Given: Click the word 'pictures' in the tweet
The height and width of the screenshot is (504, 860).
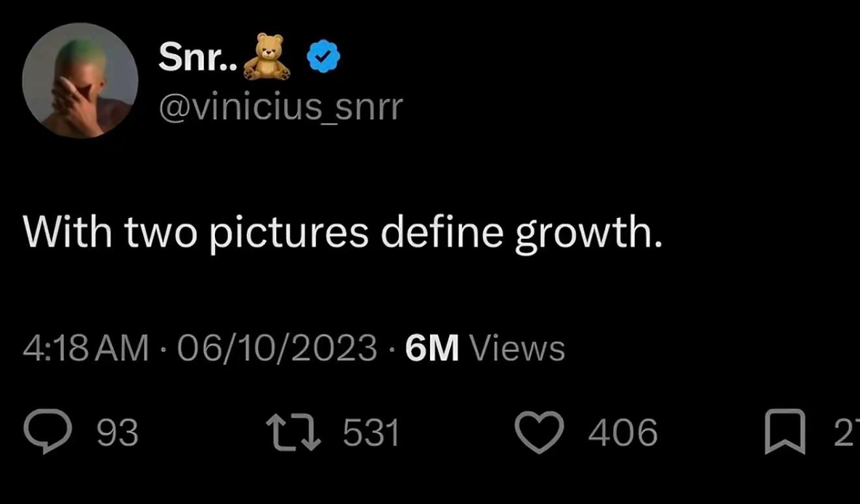Looking at the screenshot, I should (x=289, y=233).
